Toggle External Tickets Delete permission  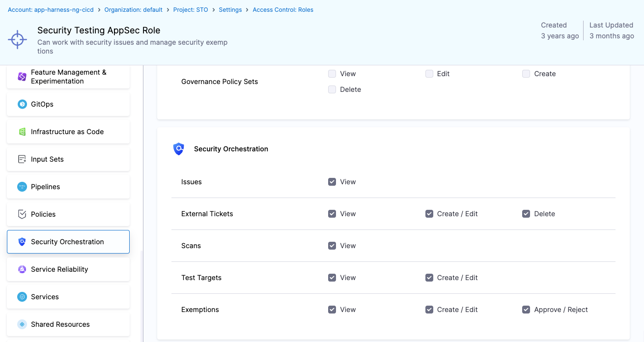click(x=526, y=214)
